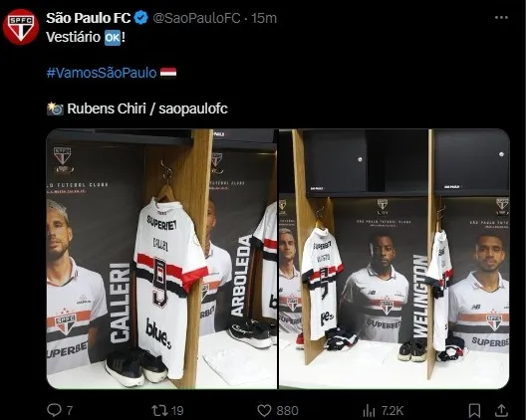View analytics via the bar chart icon
526x420 pixels.
pos(369,410)
